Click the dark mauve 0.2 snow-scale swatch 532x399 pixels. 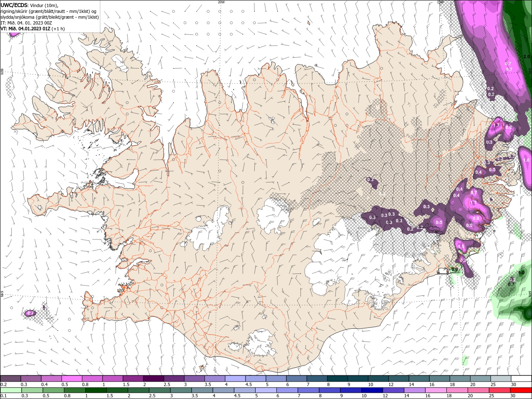click(x=10, y=379)
